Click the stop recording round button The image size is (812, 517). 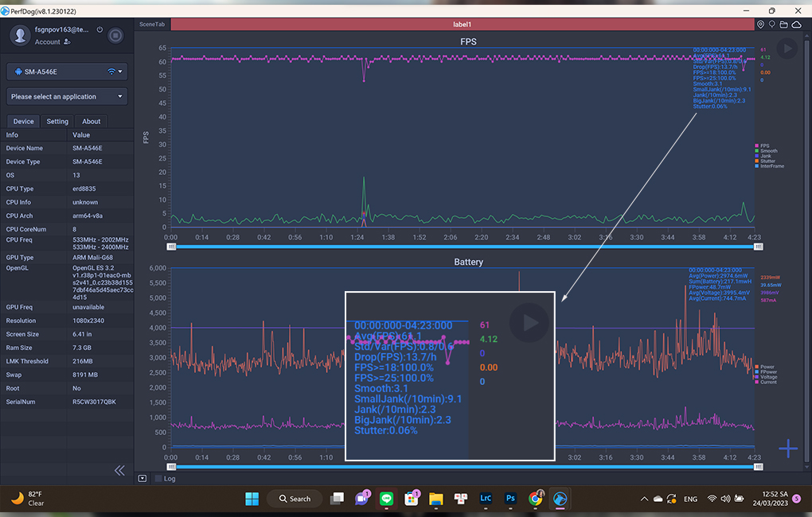[x=115, y=35]
